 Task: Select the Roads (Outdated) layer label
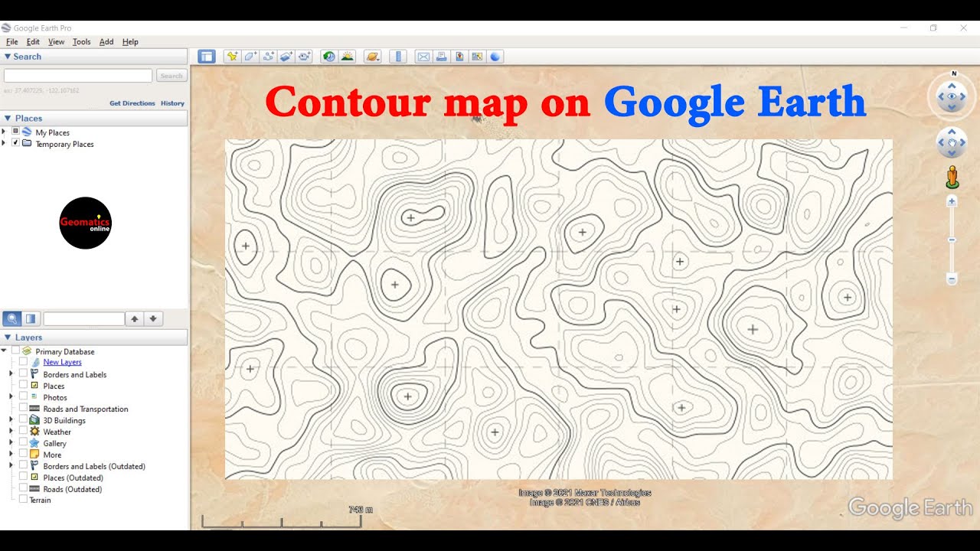(x=73, y=489)
